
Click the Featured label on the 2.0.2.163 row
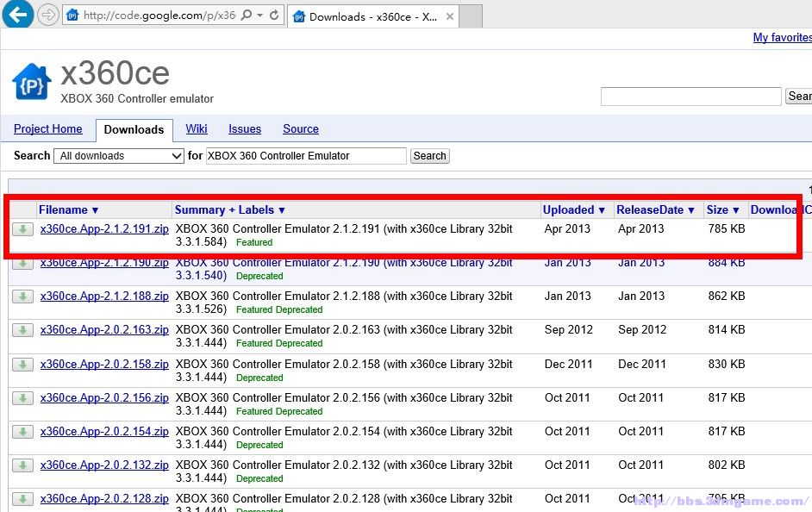click(x=254, y=343)
